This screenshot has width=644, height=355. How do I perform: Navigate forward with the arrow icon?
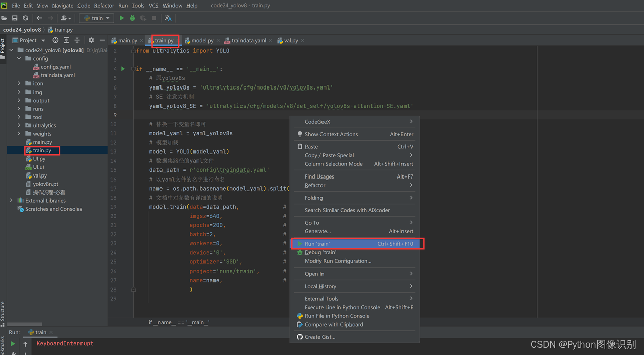(x=50, y=18)
